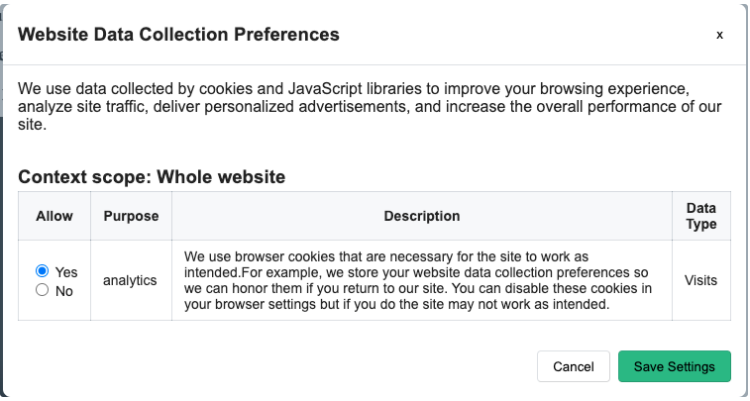Click the Data Type column header
The image size is (750, 401).
pyautogui.click(x=700, y=216)
